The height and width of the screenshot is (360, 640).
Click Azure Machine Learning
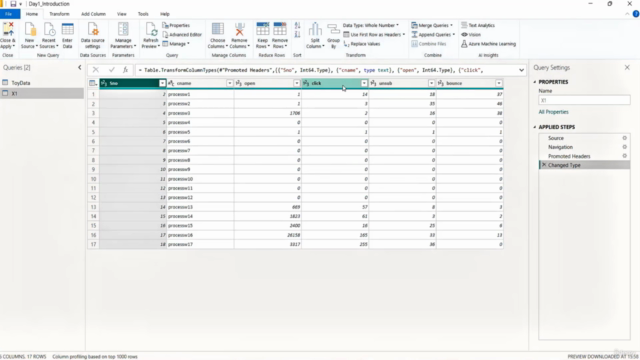tap(488, 44)
